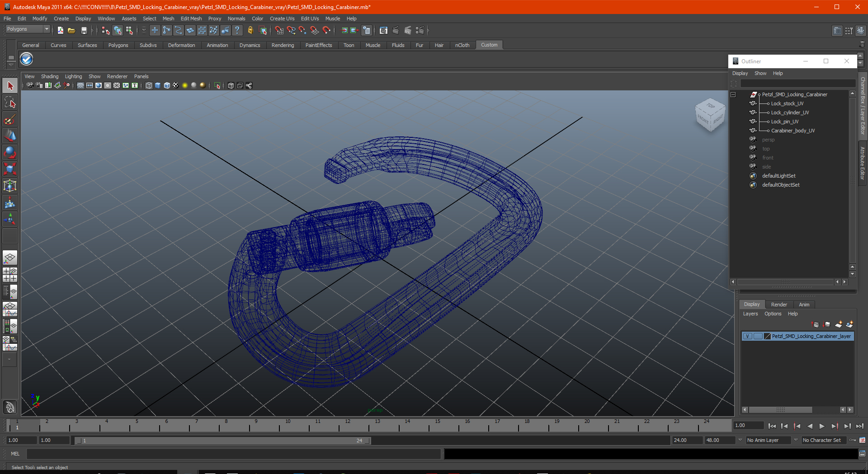Screen dimensions: 868x474
Task: Enable Snap to Points magnet icon
Action: coord(303,30)
